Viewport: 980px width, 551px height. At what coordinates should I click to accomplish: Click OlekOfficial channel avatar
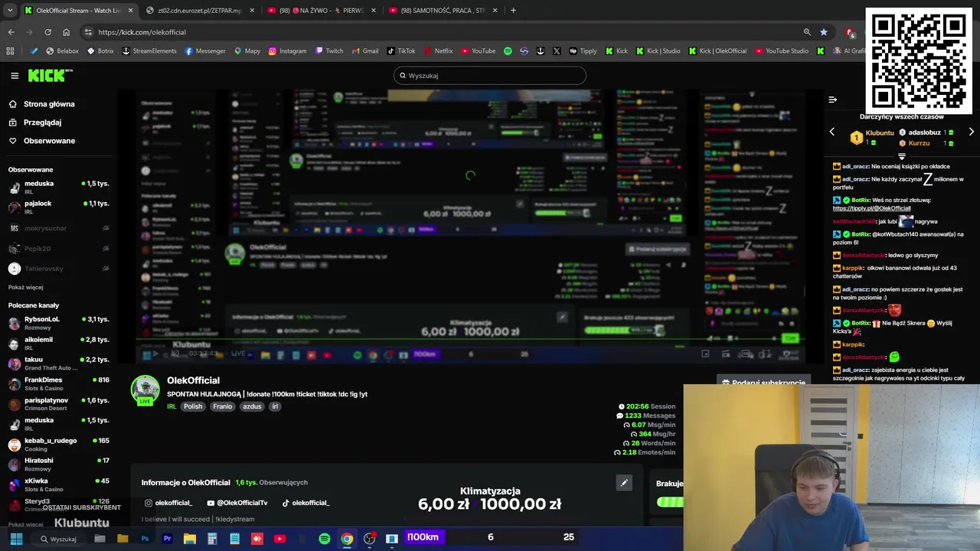[145, 390]
